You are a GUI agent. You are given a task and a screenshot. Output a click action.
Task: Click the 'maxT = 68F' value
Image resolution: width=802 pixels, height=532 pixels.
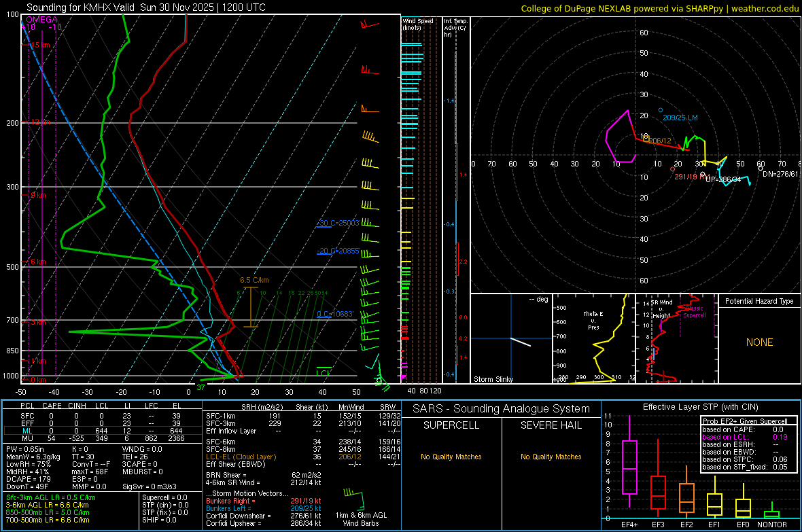point(90,472)
